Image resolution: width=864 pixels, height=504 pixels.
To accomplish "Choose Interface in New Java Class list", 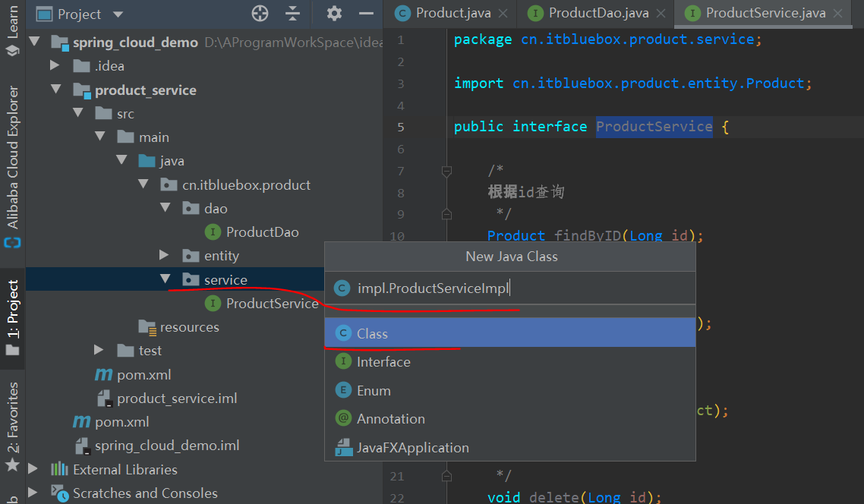I will [x=510, y=361].
